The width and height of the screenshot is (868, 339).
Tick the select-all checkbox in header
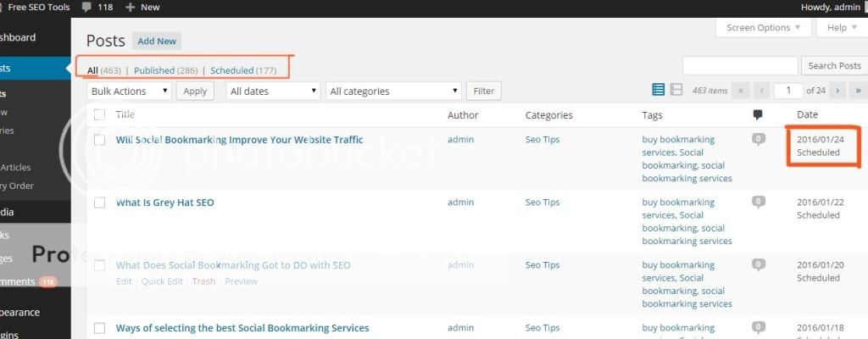click(100, 114)
